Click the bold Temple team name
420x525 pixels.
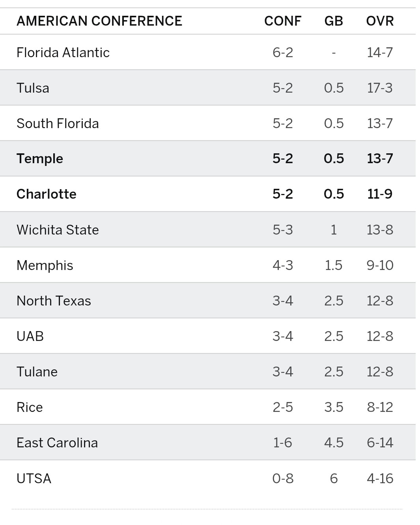coord(40,158)
